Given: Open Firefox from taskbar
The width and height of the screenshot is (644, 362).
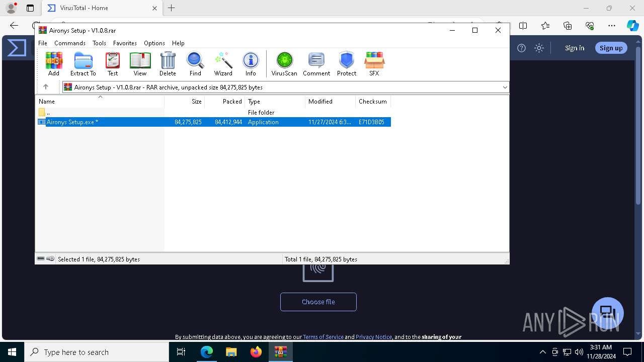Looking at the screenshot, I should (x=256, y=352).
